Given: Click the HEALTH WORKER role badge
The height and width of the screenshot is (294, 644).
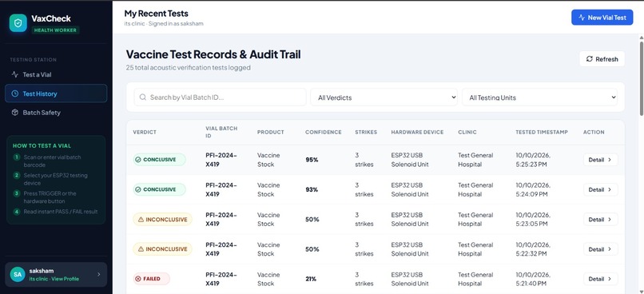Looking at the screenshot, I should point(55,30).
